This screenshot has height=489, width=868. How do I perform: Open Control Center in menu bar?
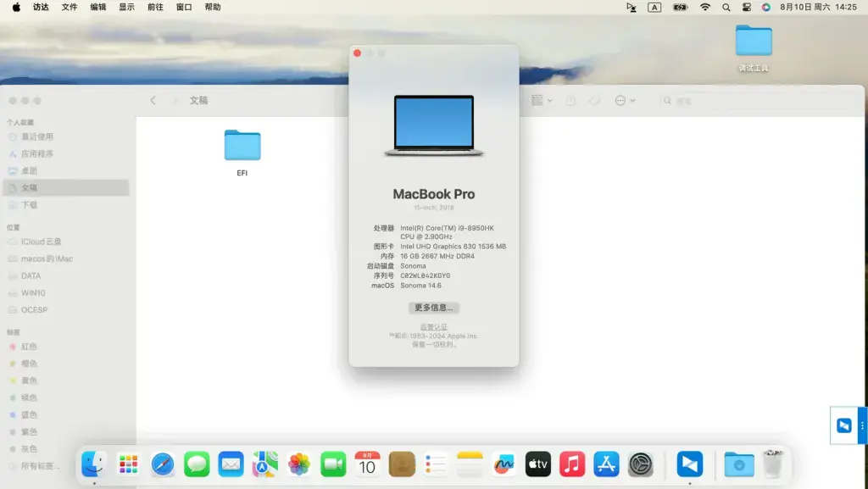coord(746,7)
